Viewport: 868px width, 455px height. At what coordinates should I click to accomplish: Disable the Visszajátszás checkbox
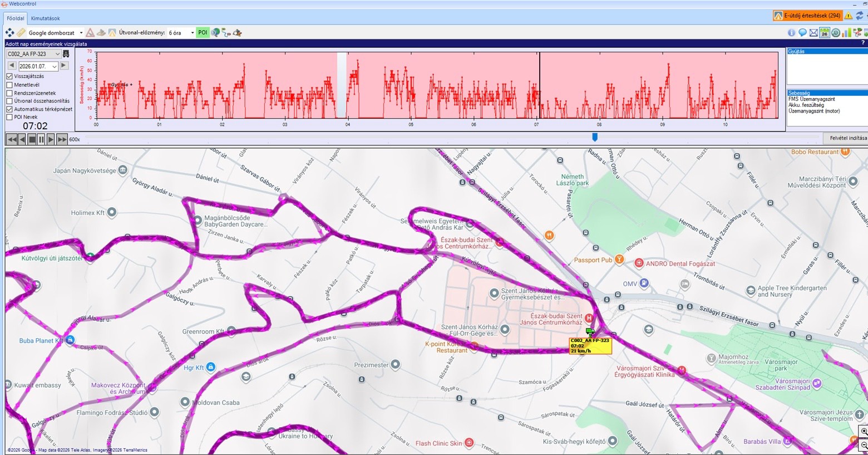(9, 76)
